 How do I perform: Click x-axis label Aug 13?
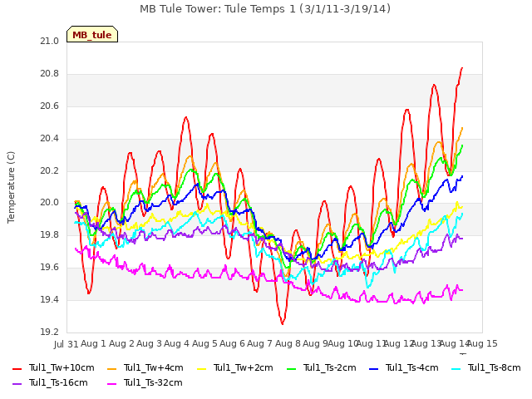tap(426, 343)
